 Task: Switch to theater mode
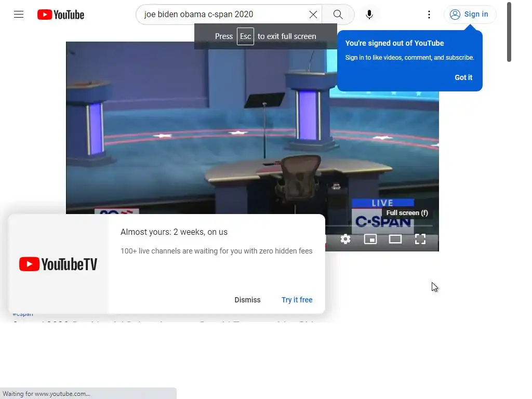[395, 239]
